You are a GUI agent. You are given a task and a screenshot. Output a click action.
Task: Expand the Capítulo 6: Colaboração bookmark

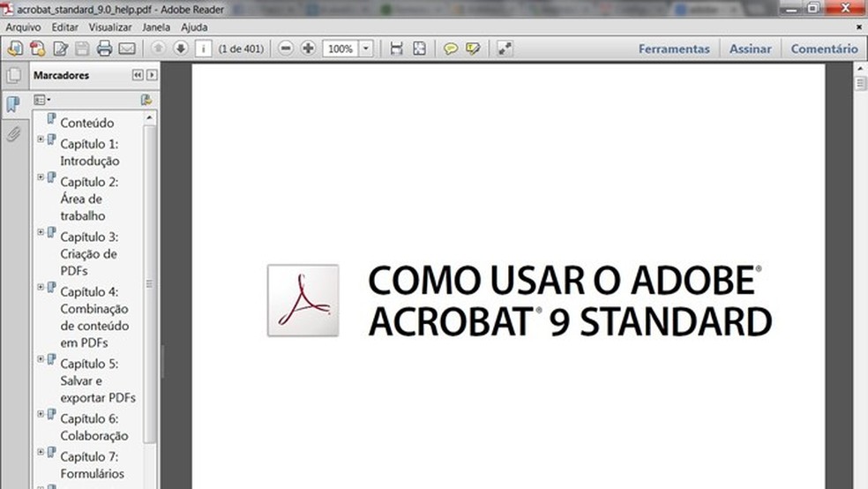click(x=41, y=414)
